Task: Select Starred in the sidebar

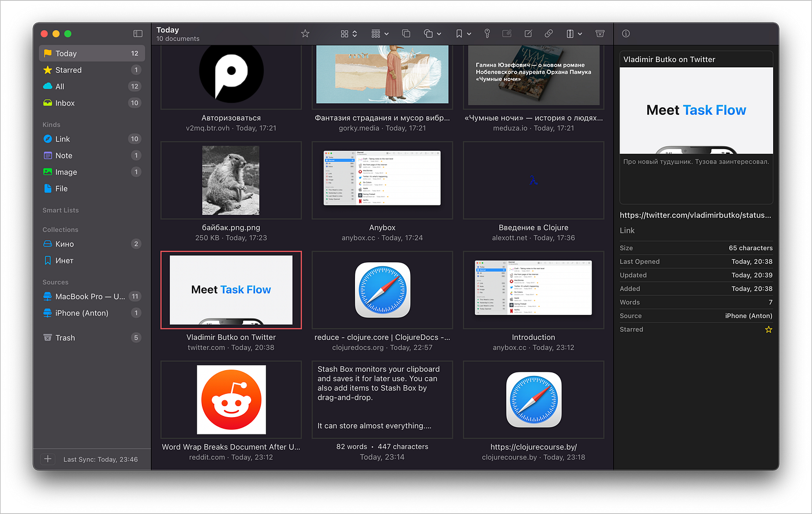Action: point(92,70)
